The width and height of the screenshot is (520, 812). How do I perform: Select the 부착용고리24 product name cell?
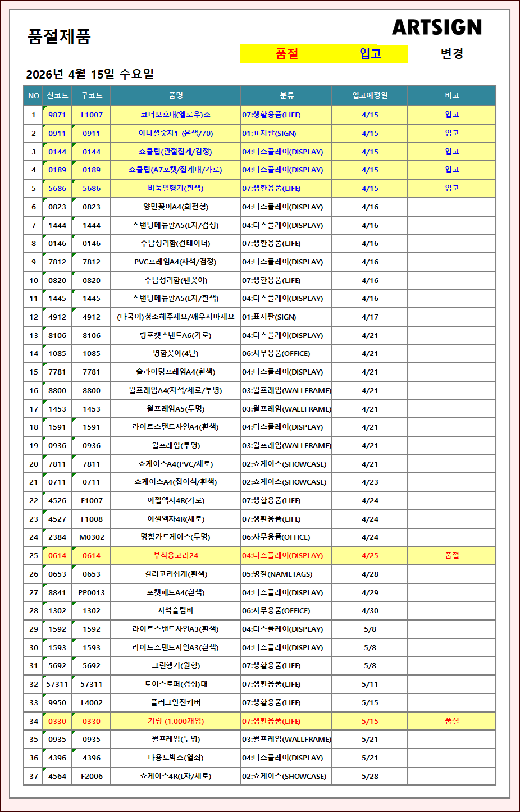tap(175, 555)
